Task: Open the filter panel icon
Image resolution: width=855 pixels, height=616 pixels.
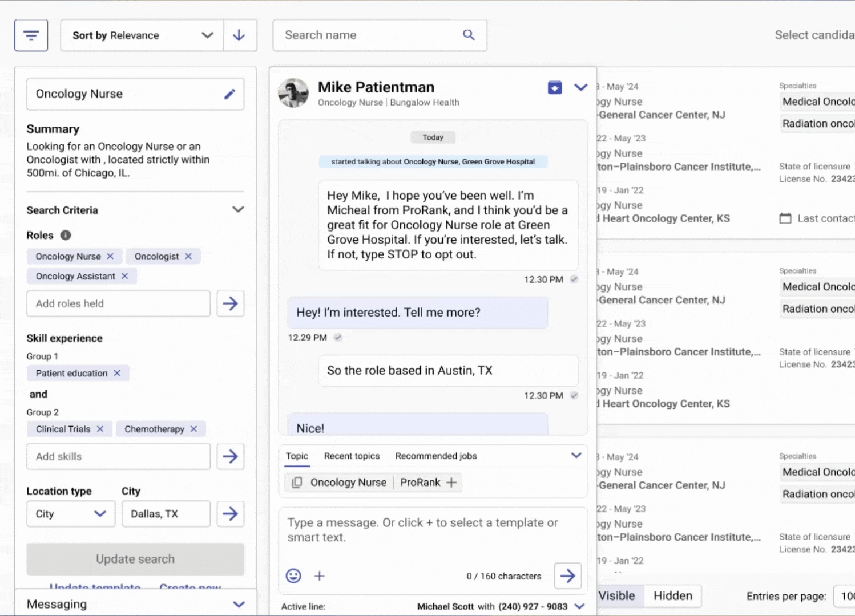Action: (x=31, y=35)
